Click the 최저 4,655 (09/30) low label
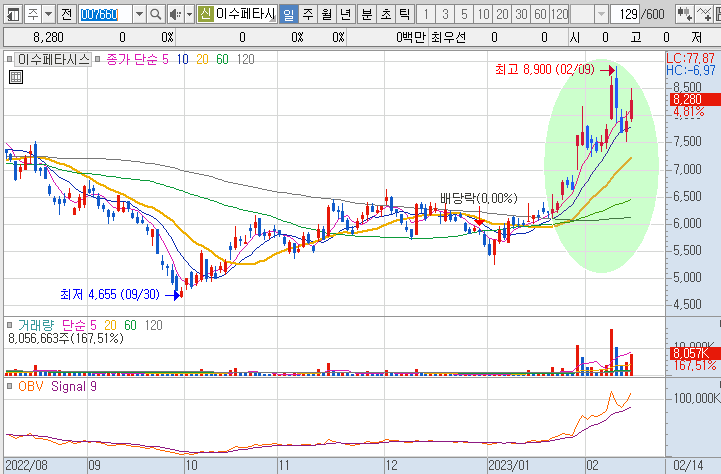Viewport: 721px width, 474px height. tap(109, 294)
